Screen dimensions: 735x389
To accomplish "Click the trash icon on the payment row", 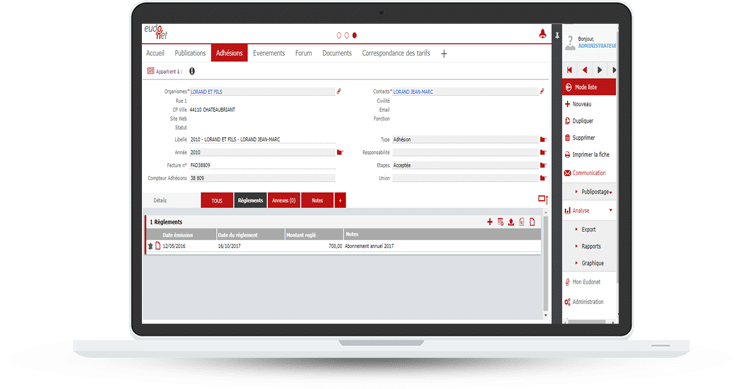I will [150, 246].
